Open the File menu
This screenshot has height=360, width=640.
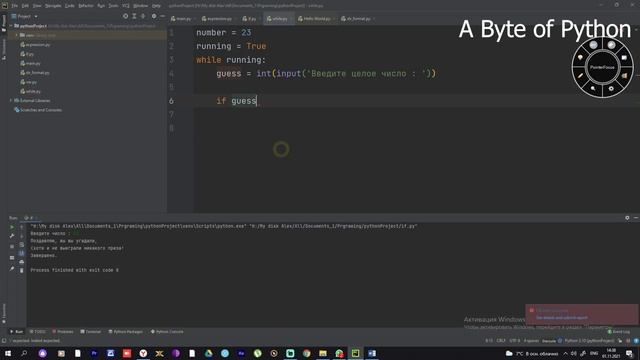click(15, 6)
